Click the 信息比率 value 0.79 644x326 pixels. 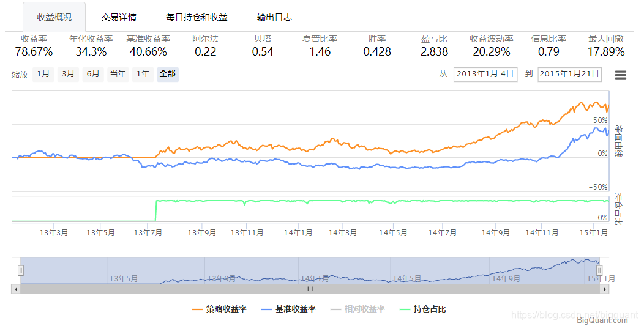coord(549,52)
